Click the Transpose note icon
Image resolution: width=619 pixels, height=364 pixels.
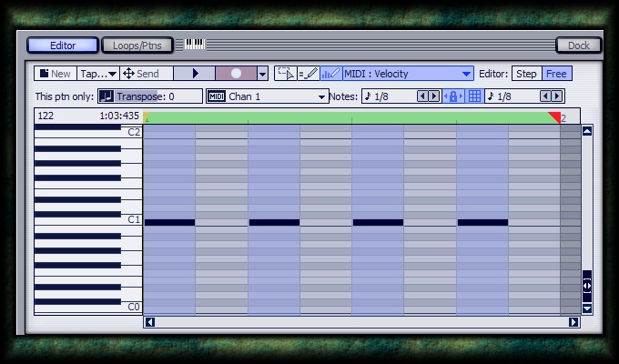[x=107, y=96]
